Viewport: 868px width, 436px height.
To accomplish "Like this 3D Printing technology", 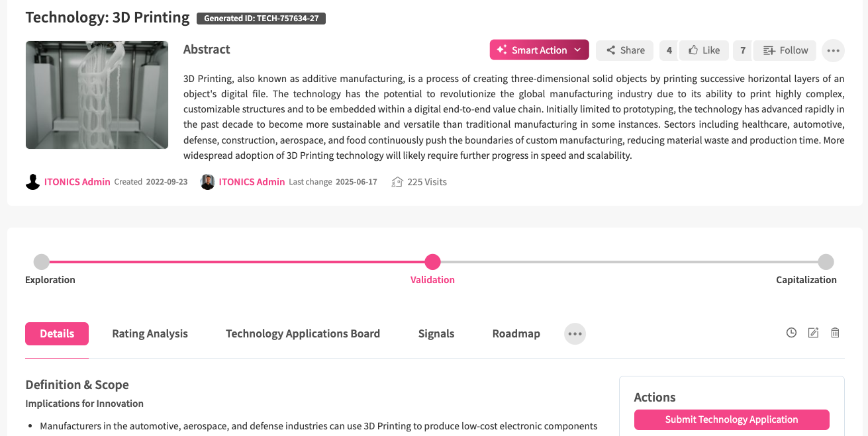I will (704, 50).
